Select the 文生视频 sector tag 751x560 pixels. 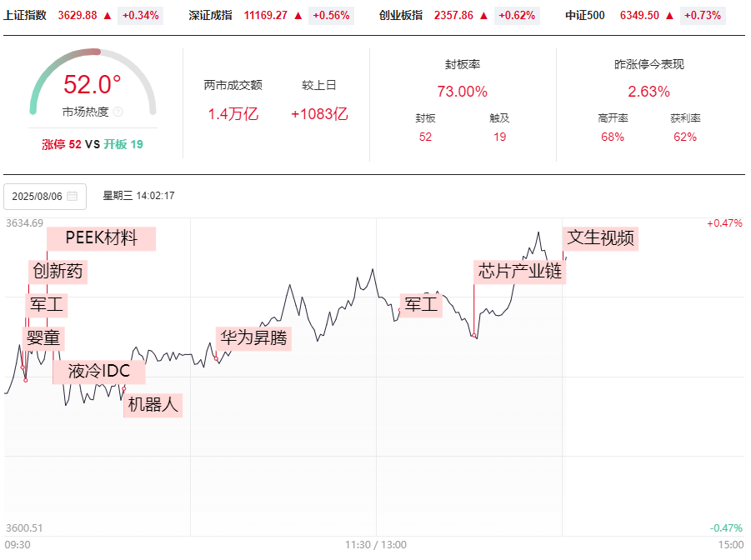(601, 238)
